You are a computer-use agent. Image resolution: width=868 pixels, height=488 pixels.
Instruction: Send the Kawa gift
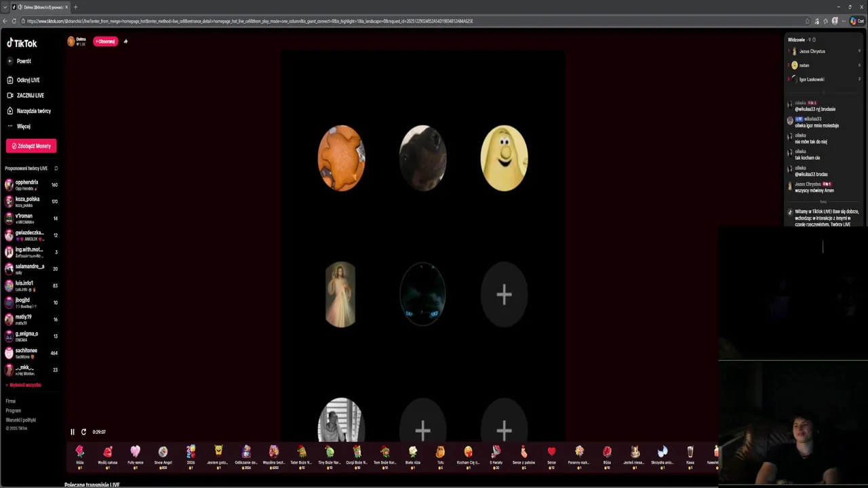[690, 456]
